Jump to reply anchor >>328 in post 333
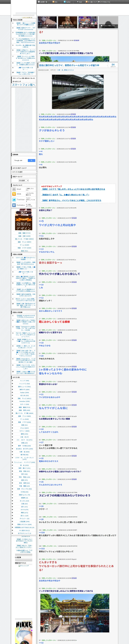This screenshot has width=129, height=644. tap(42, 532)
